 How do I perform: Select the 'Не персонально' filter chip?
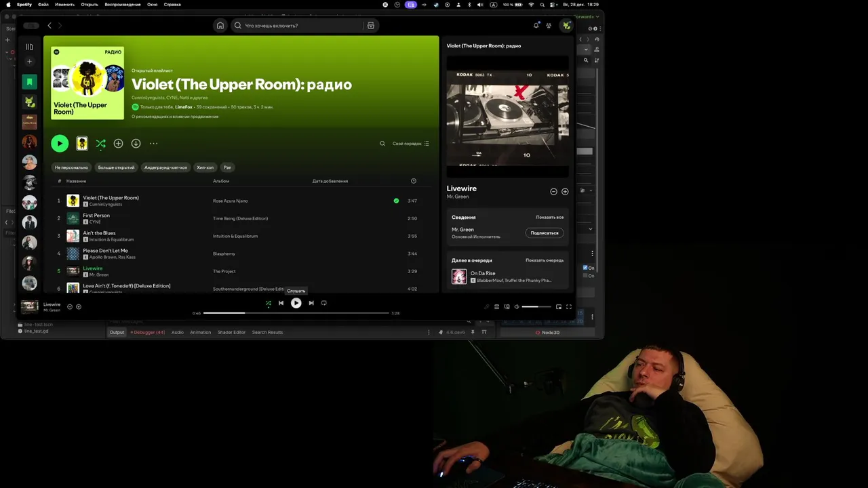click(x=71, y=167)
